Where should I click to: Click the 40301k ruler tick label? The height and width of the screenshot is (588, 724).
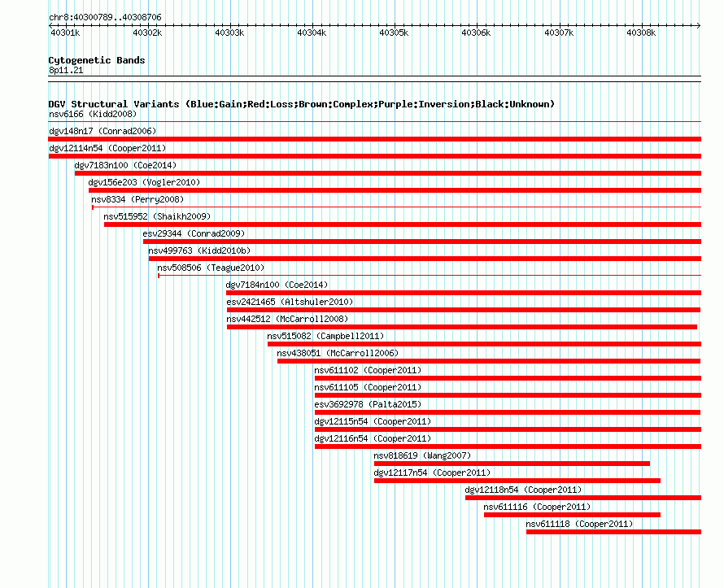(65, 33)
